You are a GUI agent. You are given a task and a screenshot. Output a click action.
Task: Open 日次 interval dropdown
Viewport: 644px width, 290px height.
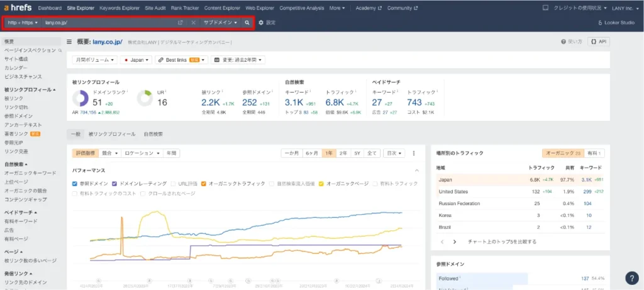(x=394, y=153)
